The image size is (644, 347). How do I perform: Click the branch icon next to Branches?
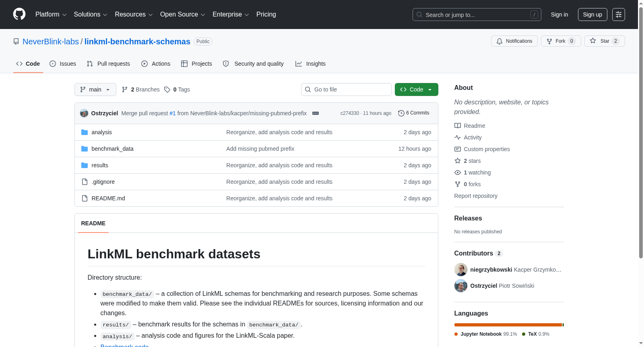click(125, 89)
